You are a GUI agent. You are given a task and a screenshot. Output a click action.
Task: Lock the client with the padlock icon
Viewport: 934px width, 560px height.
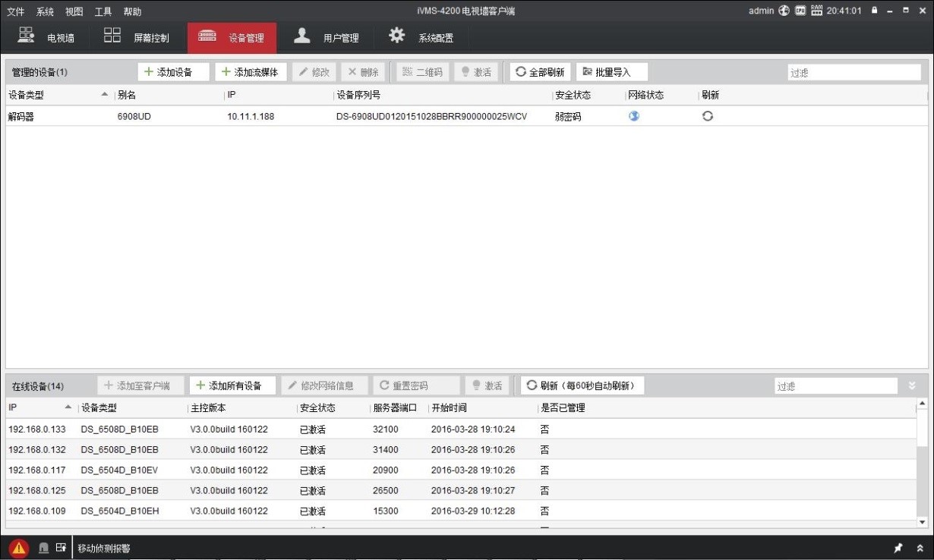876,11
